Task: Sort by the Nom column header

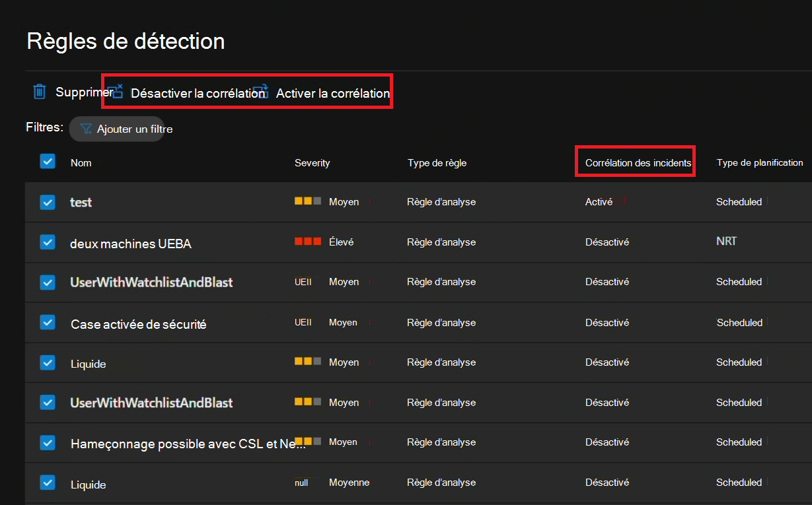Action: (81, 162)
